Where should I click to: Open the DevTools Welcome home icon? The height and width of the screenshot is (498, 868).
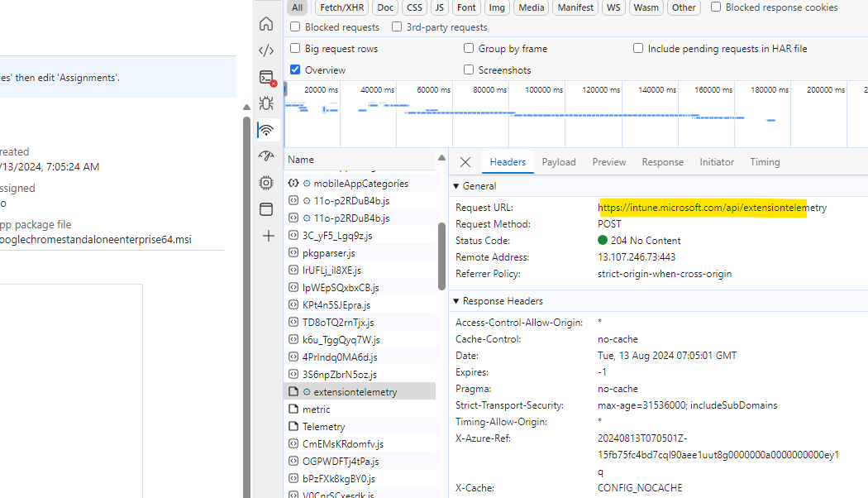coord(266,24)
